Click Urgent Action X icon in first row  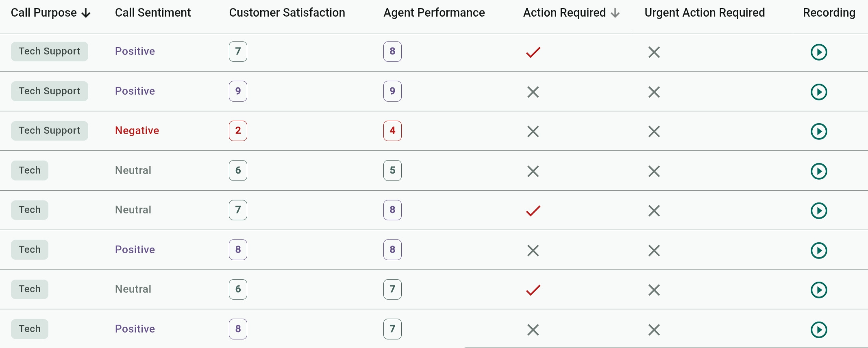point(654,52)
